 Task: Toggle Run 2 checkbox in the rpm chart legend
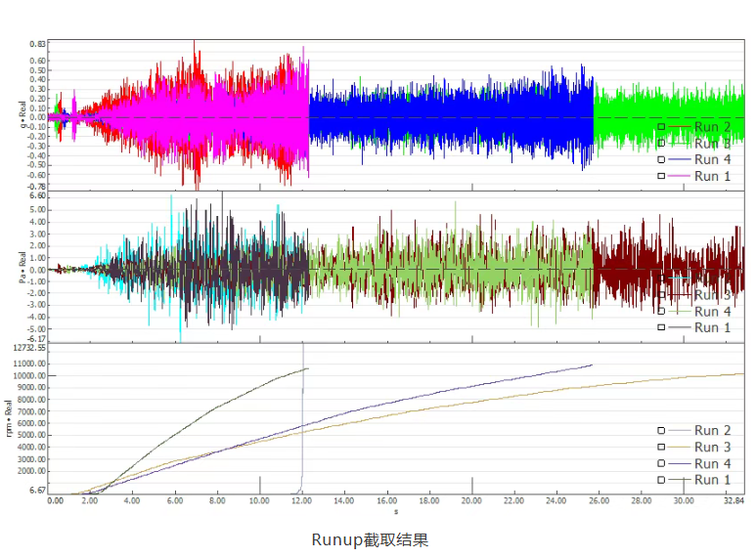tap(661, 430)
